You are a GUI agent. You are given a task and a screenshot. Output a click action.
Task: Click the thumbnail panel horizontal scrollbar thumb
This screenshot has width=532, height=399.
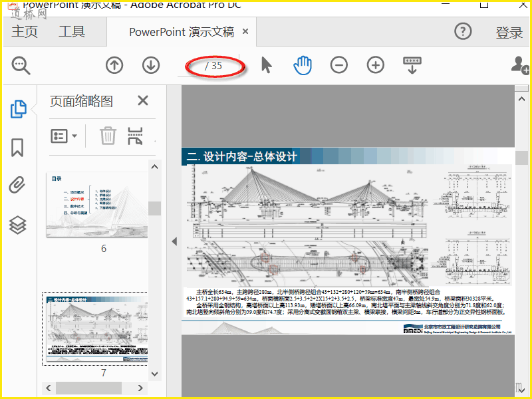(x=88, y=388)
